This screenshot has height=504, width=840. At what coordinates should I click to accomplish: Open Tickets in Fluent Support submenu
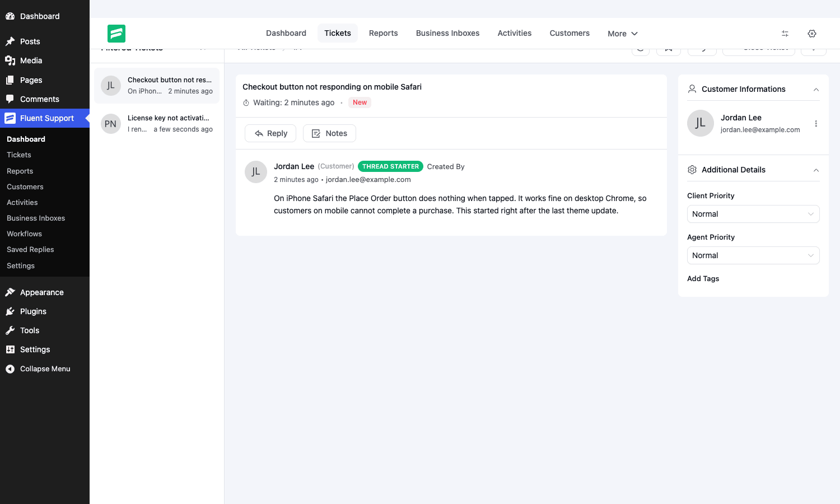[x=19, y=155]
